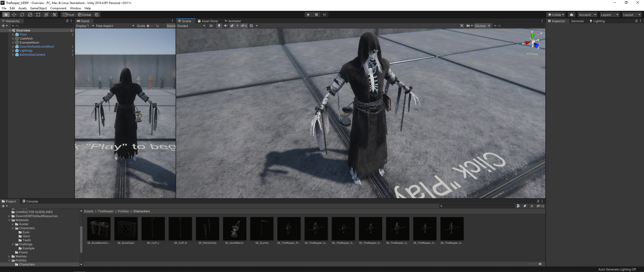This screenshot has width=644, height=272.
Task: Toggle scene grid visibility icon
Action: 251,26
